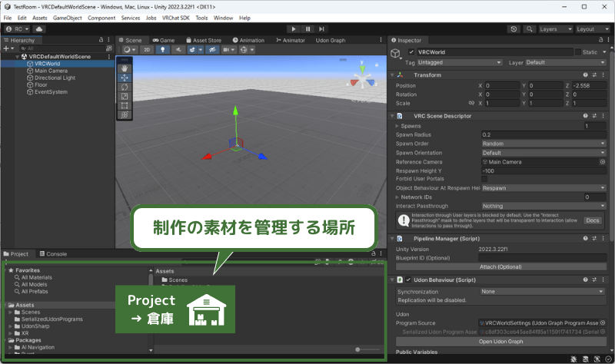This screenshot has width=615, height=364.
Task: Collapse the Transform component
Action: tap(392, 74)
